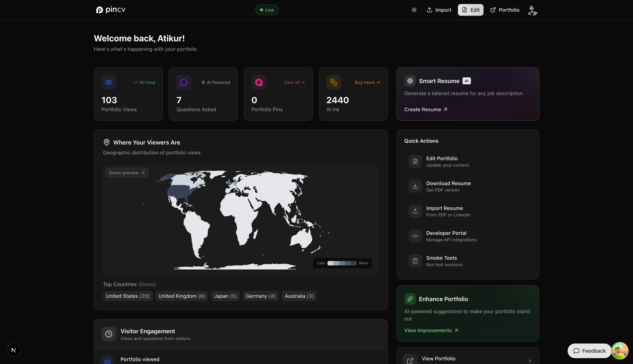Click View all pins link
Viewport: 633px width, 364px height.
click(294, 82)
